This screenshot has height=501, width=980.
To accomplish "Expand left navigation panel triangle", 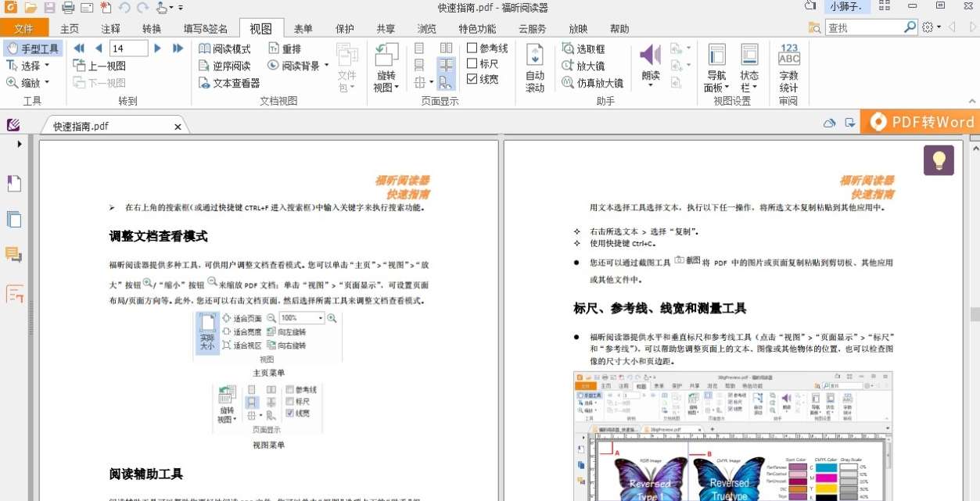I will pos(20,145).
